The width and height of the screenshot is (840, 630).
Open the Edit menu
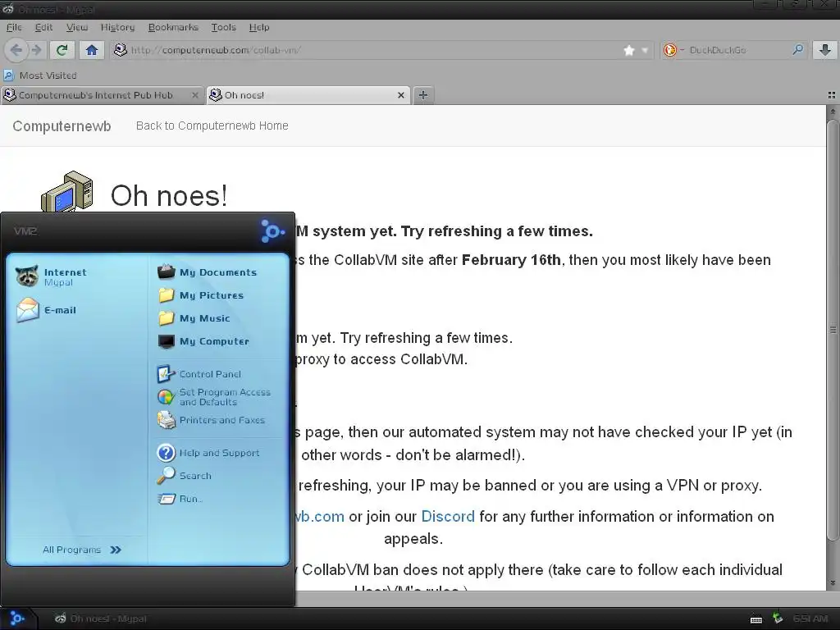click(43, 27)
